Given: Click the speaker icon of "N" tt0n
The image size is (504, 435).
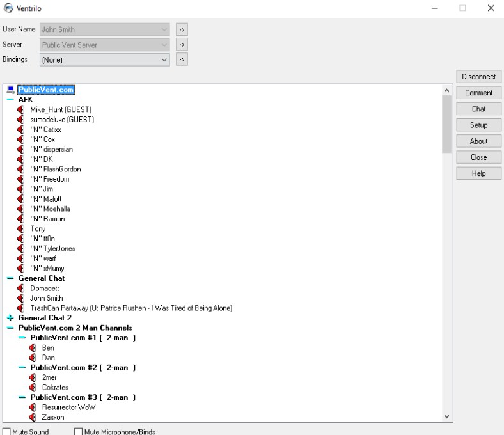Looking at the screenshot, I should point(20,239).
